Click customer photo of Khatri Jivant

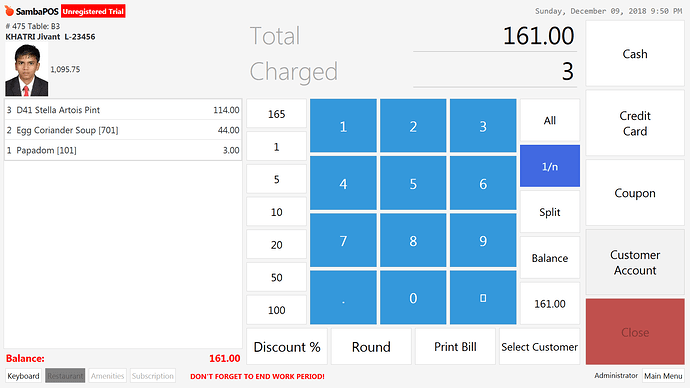click(x=26, y=70)
